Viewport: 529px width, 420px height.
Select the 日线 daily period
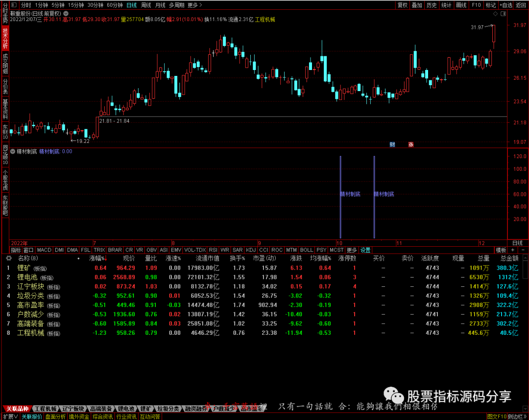pos(132,5)
